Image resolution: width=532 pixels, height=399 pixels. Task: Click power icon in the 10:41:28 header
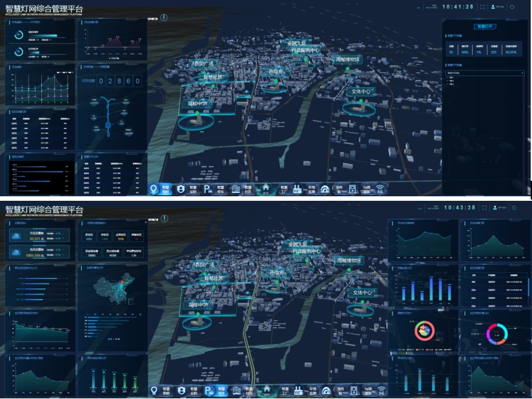click(x=512, y=6)
